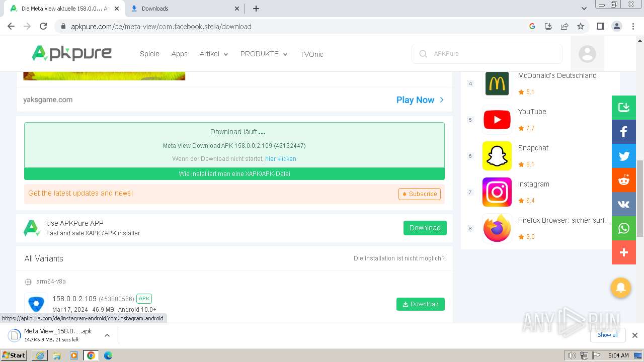This screenshot has width=644, height=362.
Task: Close the Downloads browser tab
Action: point(237,9)
